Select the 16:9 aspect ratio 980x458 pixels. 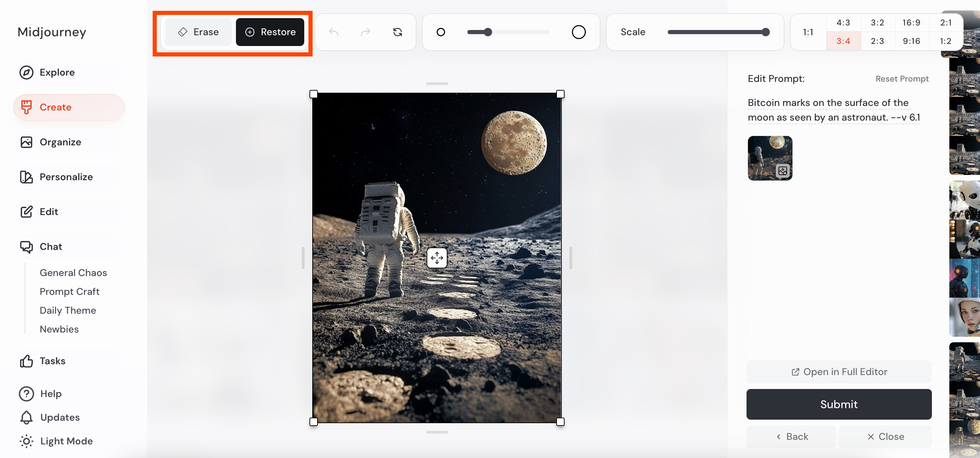tap(911, 22)
